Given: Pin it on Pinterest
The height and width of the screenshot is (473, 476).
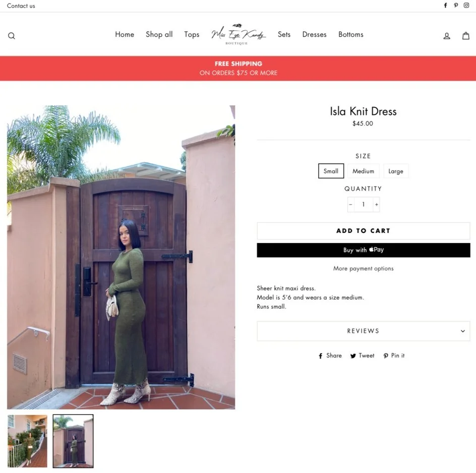Looking at the screenshot, I should pyautogui.click(x=394, y=356).
